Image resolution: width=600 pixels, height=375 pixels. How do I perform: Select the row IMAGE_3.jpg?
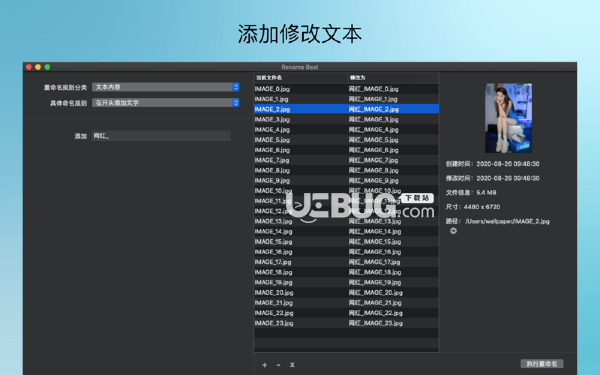pos(346,119)
